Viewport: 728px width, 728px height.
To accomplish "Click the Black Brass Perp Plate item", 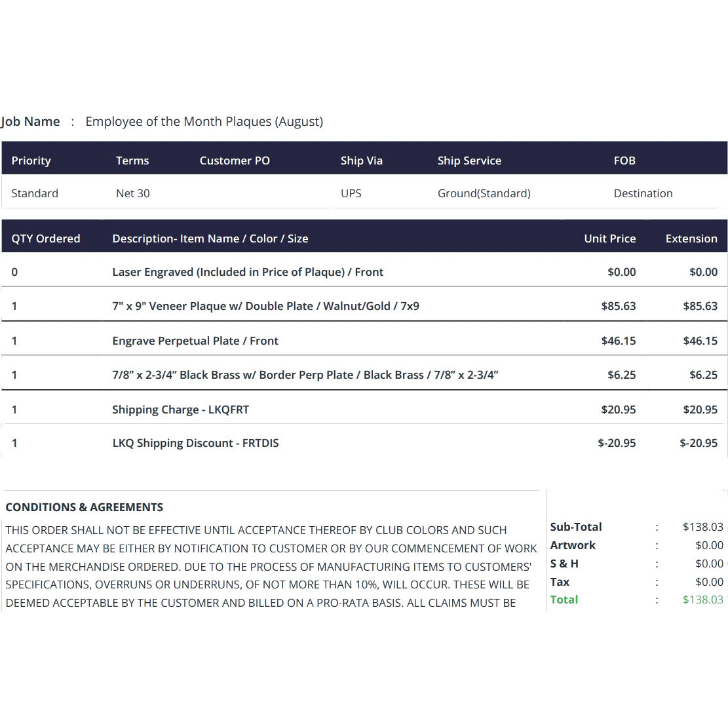I will (x=364, y=375).
